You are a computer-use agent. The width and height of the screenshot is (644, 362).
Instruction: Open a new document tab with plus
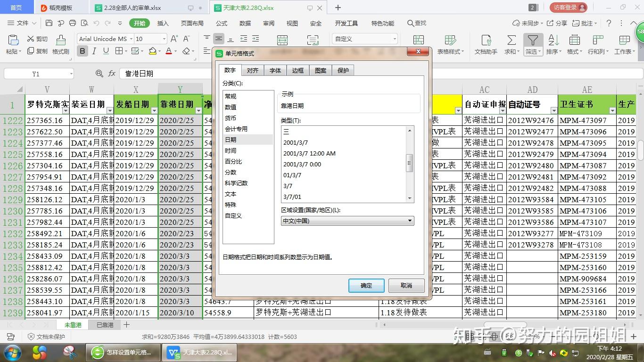pyautogui.click(x=338, y=8)
